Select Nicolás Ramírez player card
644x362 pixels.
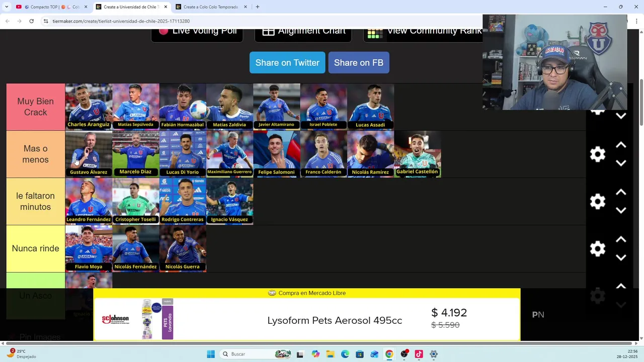click(x=370, y=154)
